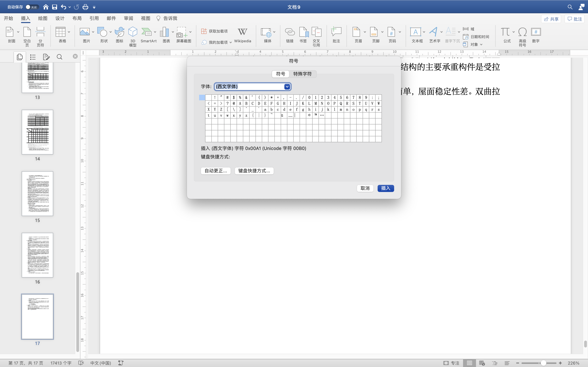This screenshot has width=588, height=367.
Task: Show the headings list view in the sidebar
Action: click(x=33, y=57)
